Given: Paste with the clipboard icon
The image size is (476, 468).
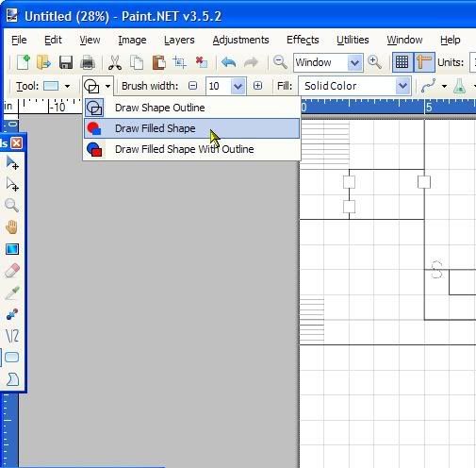Looking at the screenshot, I should (x=158, y=62).
